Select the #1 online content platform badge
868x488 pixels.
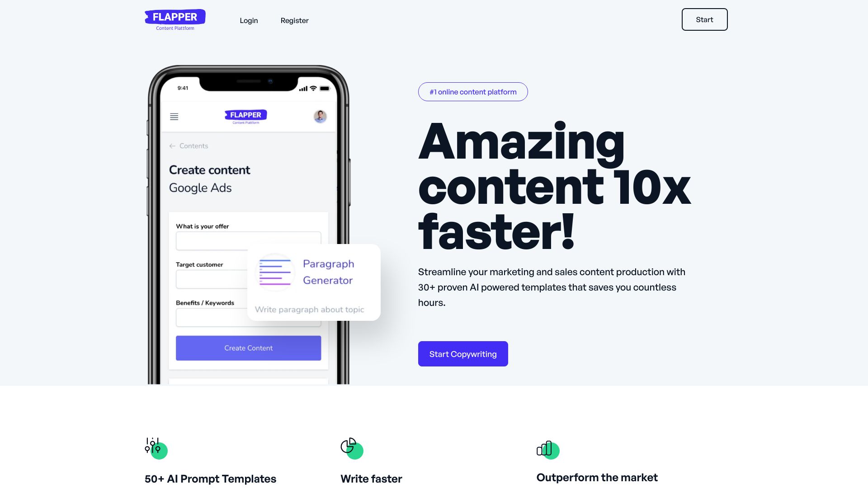tap(473, 91)
